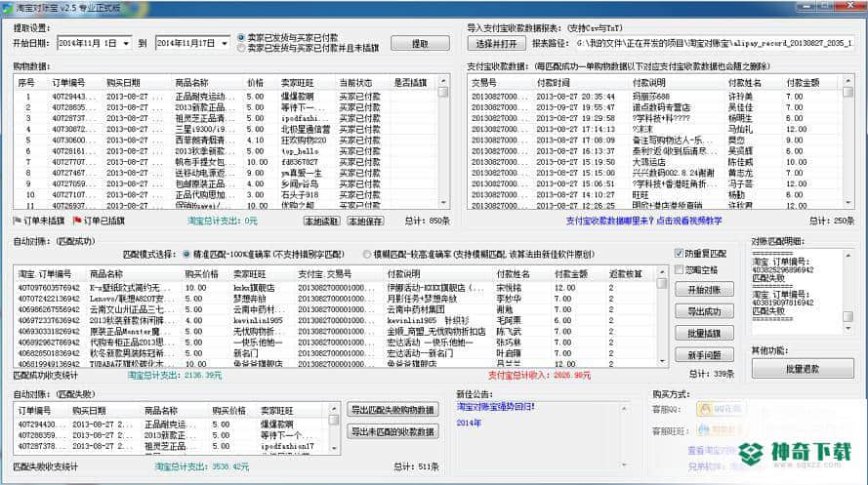Click the red 订单已插旗 flag icon

click(x=77, y=221)
